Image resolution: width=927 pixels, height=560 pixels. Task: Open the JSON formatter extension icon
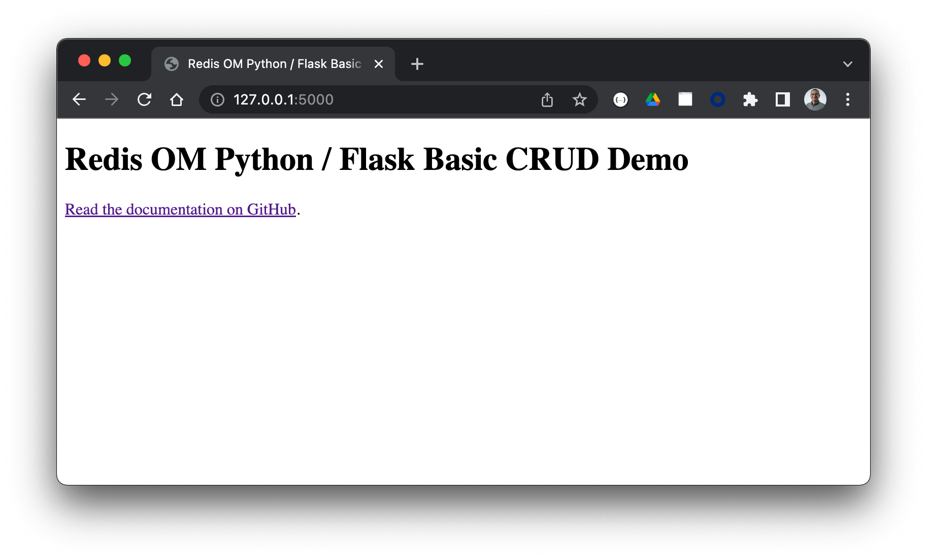(620, 99)
